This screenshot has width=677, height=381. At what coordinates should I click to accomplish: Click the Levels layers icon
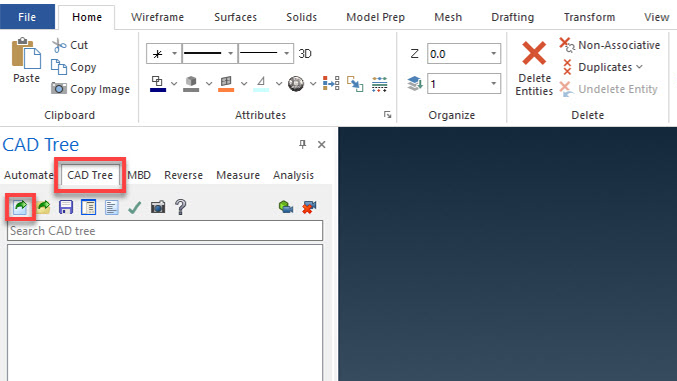pos(414,83)
